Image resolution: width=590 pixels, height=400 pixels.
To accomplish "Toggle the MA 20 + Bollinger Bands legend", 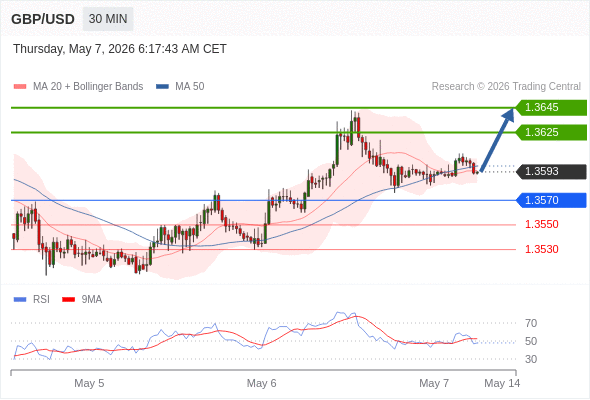I will tap(78, 87).
